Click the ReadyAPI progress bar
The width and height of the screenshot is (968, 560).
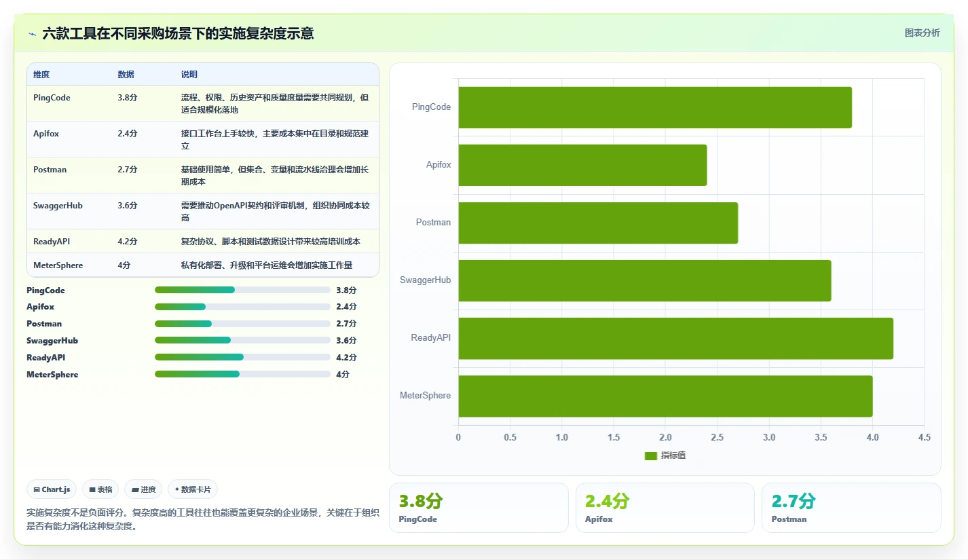(242, 357)
